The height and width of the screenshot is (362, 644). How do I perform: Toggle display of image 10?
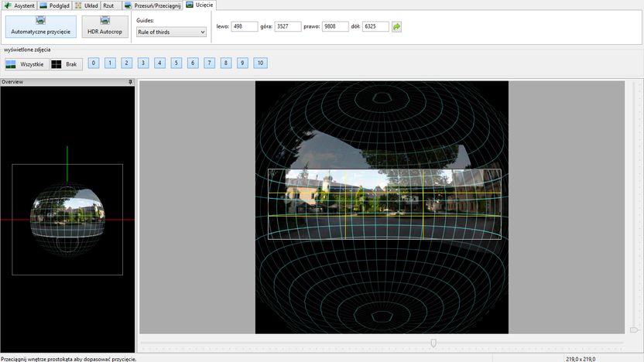click(x=260, y=63)
